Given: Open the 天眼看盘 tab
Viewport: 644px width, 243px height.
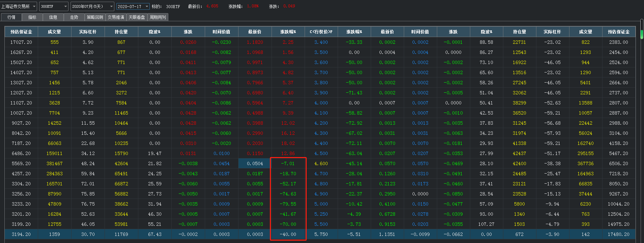Looking at the screenshot, I should coord(137,17).
